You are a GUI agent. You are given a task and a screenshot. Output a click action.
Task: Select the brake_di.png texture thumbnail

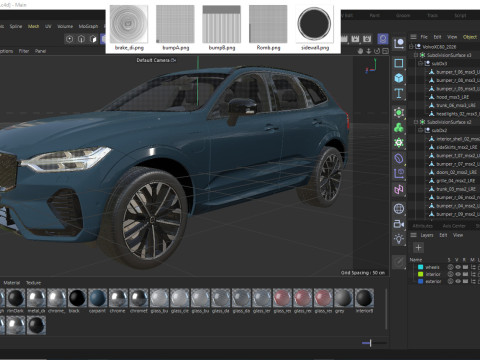click(x=129, y=24)
